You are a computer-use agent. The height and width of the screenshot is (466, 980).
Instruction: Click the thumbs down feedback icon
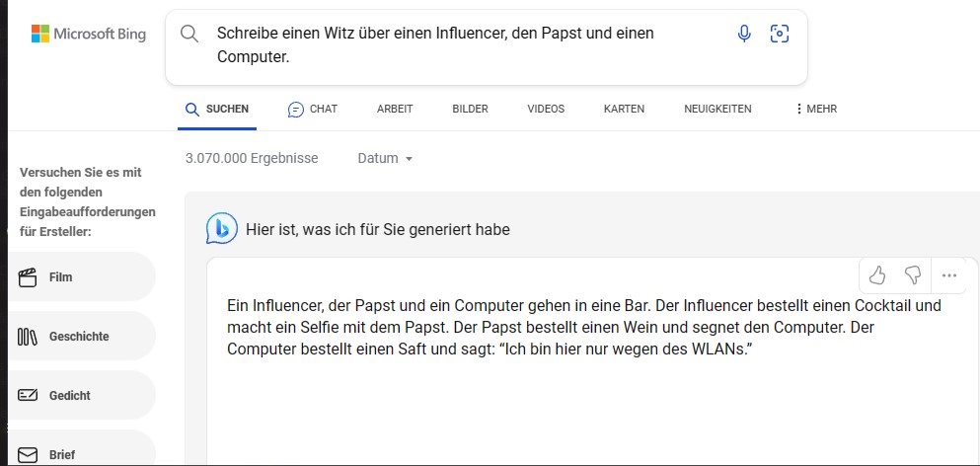[913, 275]
